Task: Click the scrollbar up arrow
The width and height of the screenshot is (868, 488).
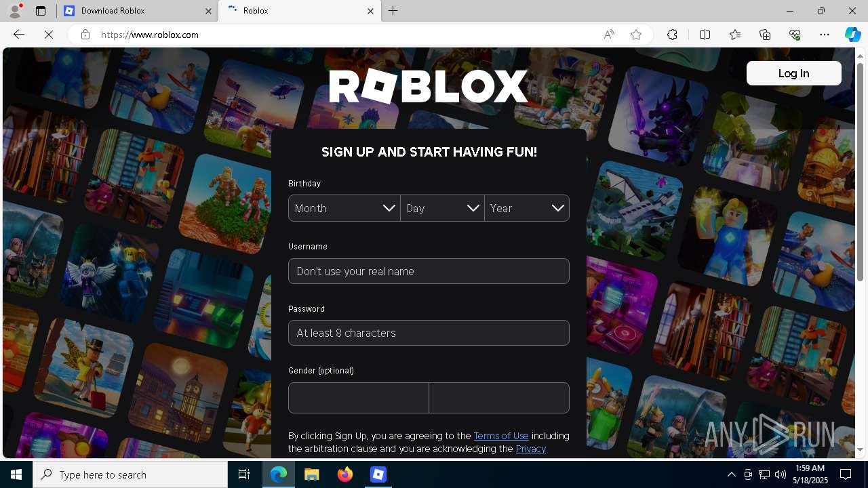Action: 860,55
